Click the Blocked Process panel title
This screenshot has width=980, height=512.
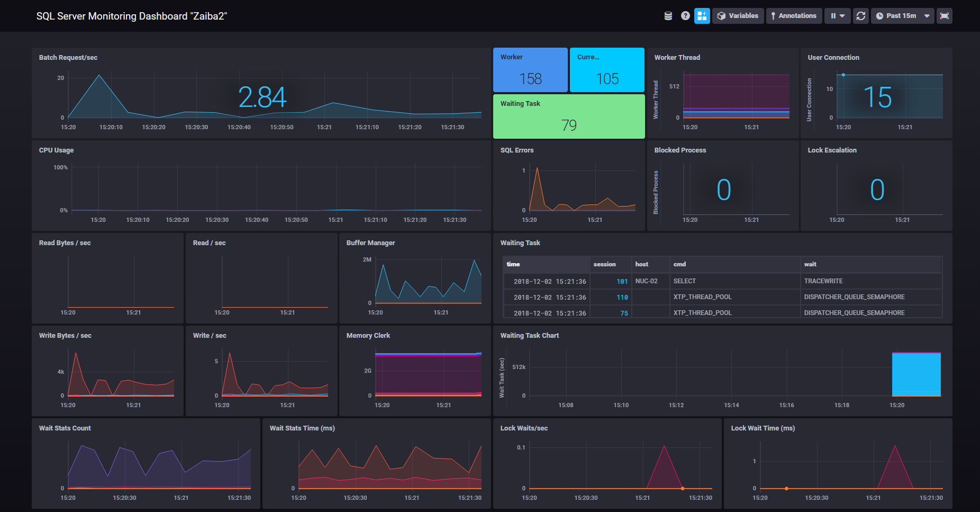[x=680, y=150]
